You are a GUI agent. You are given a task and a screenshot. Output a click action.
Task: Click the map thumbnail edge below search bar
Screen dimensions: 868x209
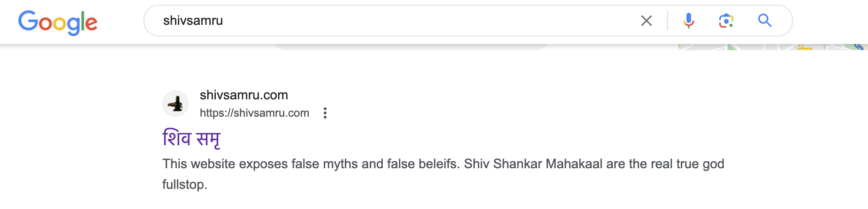coord(751,47)
